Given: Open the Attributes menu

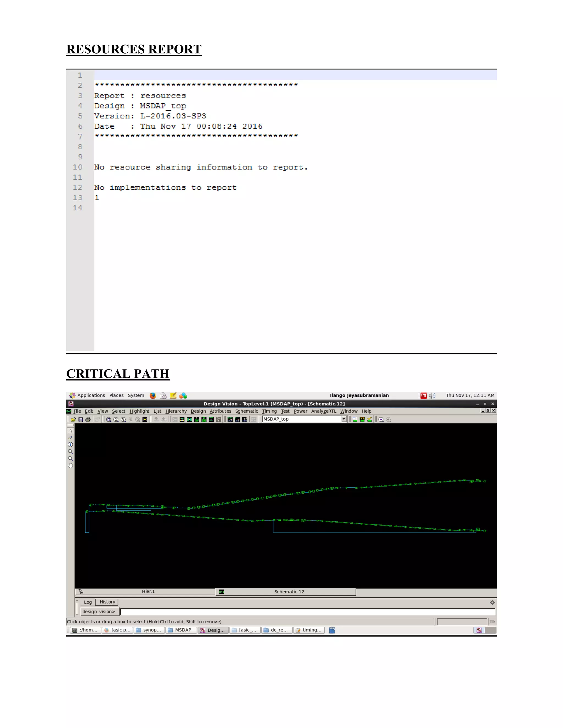Looking at the screenshot, I should pyautogui.click(x=220, y=411).
